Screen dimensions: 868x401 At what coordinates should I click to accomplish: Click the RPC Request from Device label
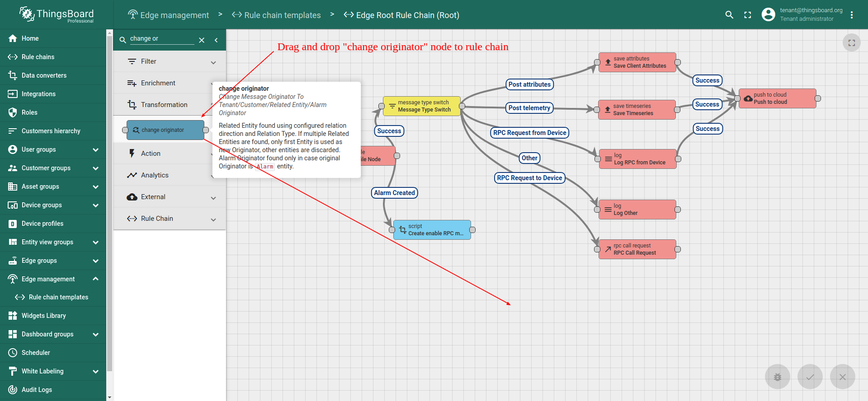coord(529,133)
